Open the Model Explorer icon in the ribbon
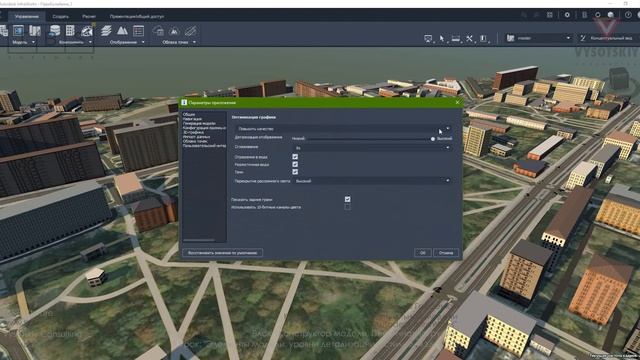The width and height of the screenshot is (640, 360). (18, 31)
